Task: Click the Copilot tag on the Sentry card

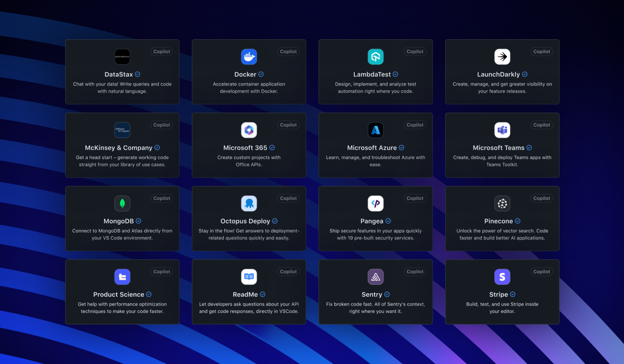Action: point(415,271)
